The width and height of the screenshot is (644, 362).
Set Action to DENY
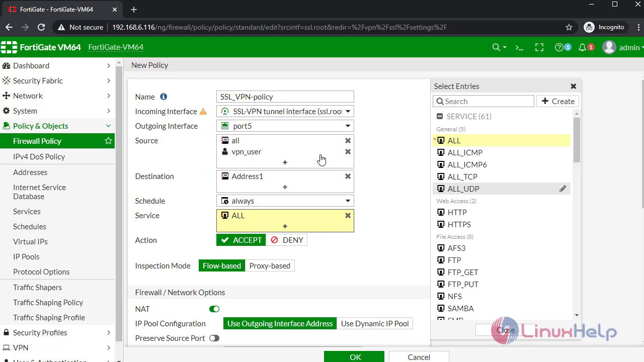287,240
